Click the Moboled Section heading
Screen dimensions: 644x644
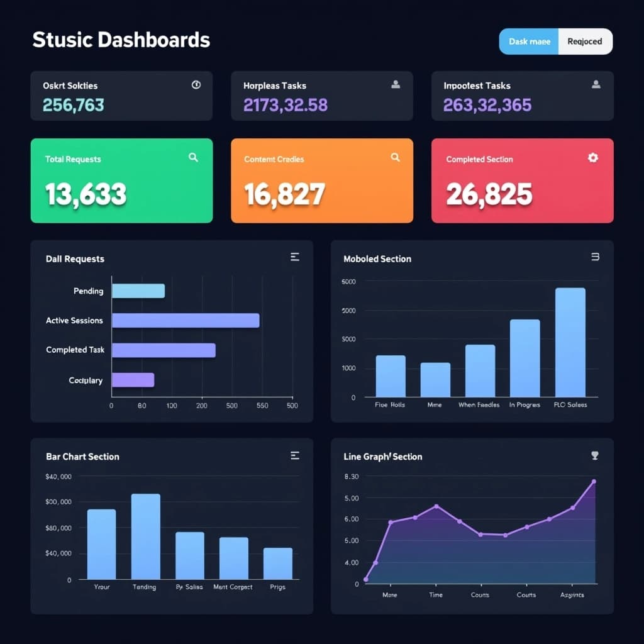pyautogui.click(x=377, y=258)
